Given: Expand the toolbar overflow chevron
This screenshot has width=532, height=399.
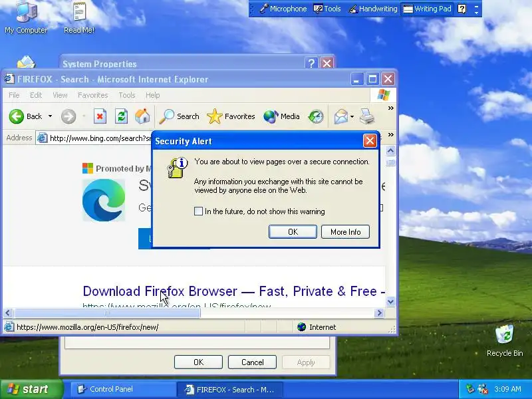Looking at the screenshot, I should coord(391,108).
